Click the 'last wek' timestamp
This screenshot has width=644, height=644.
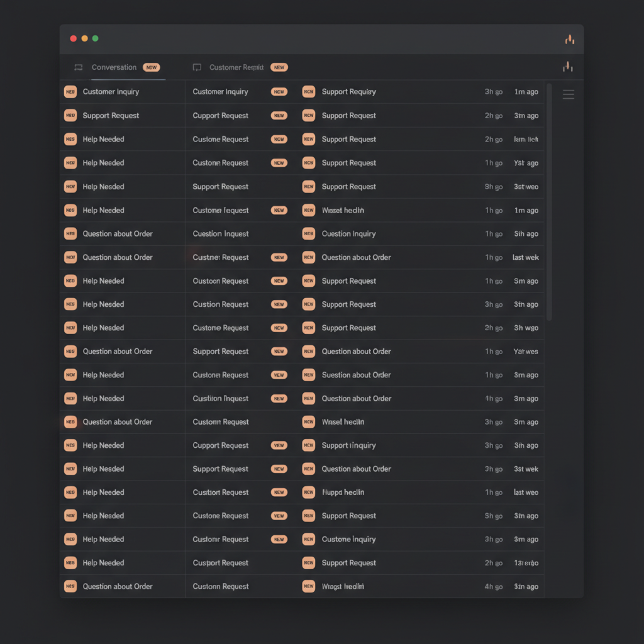[x=526, y=257]
